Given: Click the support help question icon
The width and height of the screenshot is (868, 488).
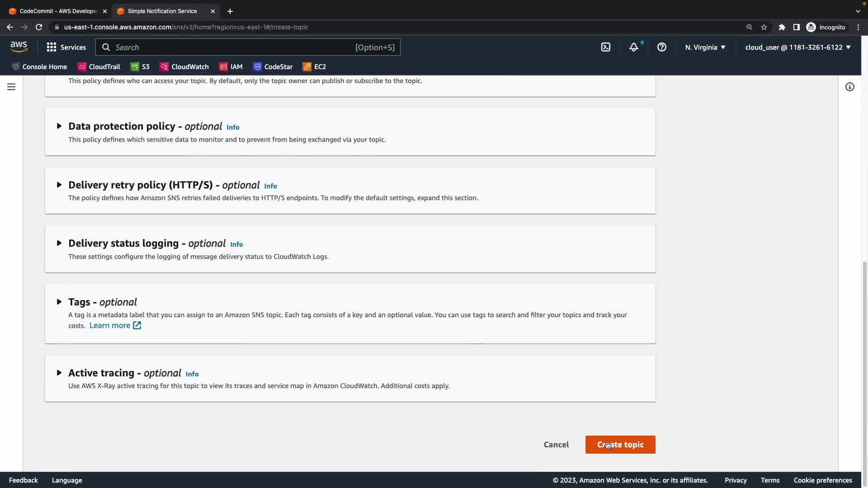Looking at the screenshot, I should pyautogui.click(x=661, y=47).
